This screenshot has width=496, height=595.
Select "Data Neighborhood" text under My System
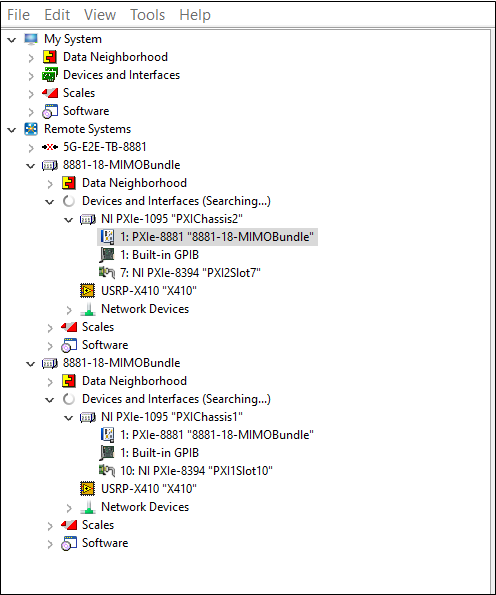(x=115, y=57)
